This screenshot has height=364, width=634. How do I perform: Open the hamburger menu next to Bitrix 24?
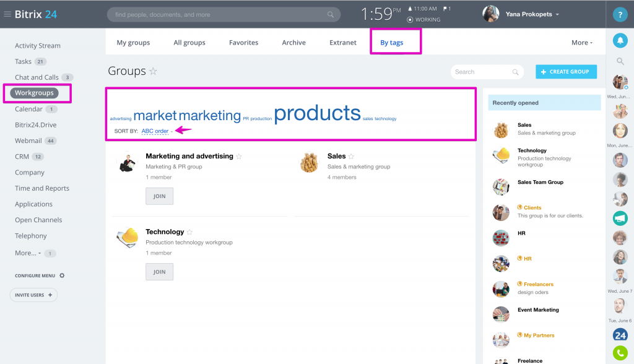click(7, 14)
